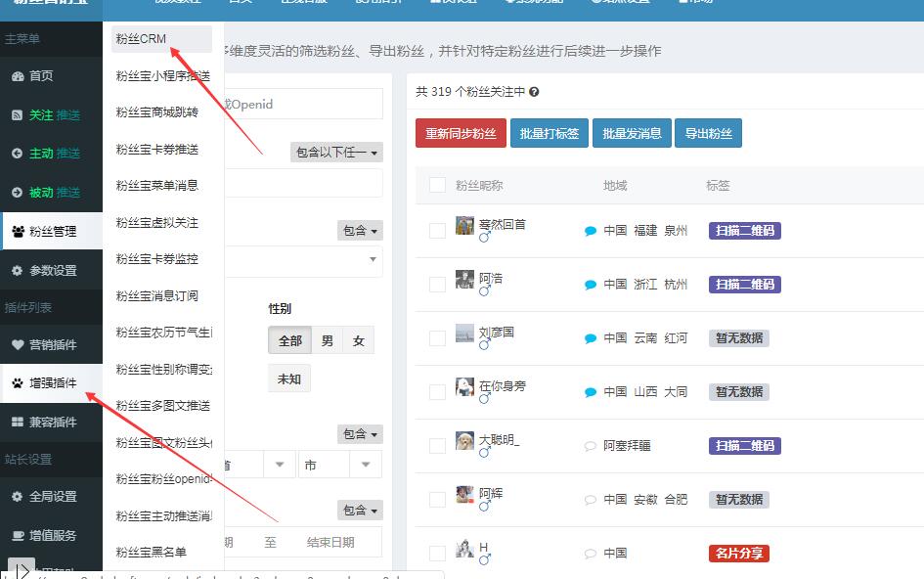Click the RSS icon beside 关注推送
924x579 pixels.
click(x=17, y=115)
